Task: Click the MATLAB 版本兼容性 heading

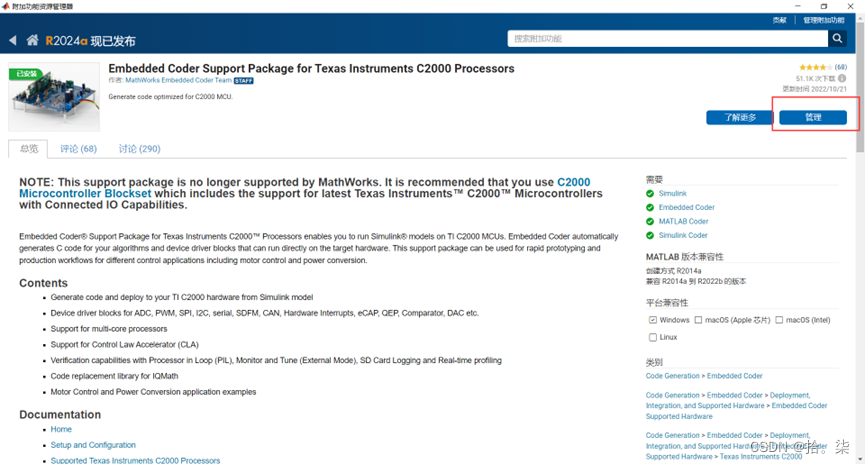Action: [685, 257]
